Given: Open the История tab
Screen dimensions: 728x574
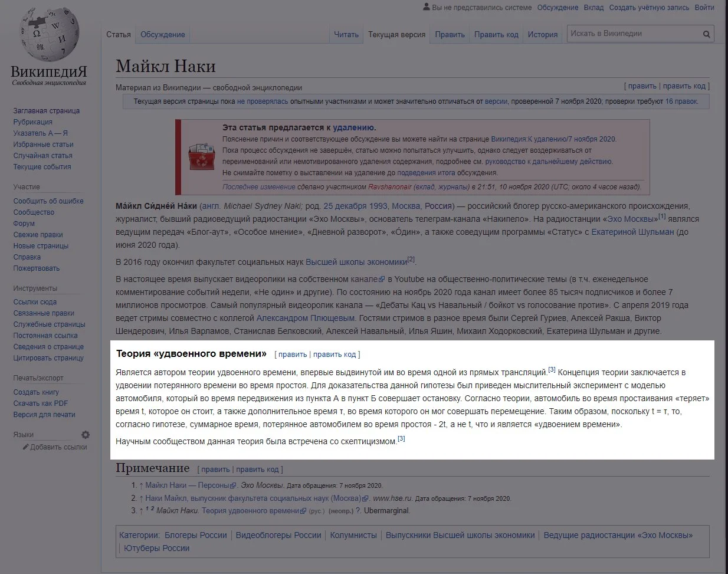Looking at the screenshot, I should (x=543, y=34).
